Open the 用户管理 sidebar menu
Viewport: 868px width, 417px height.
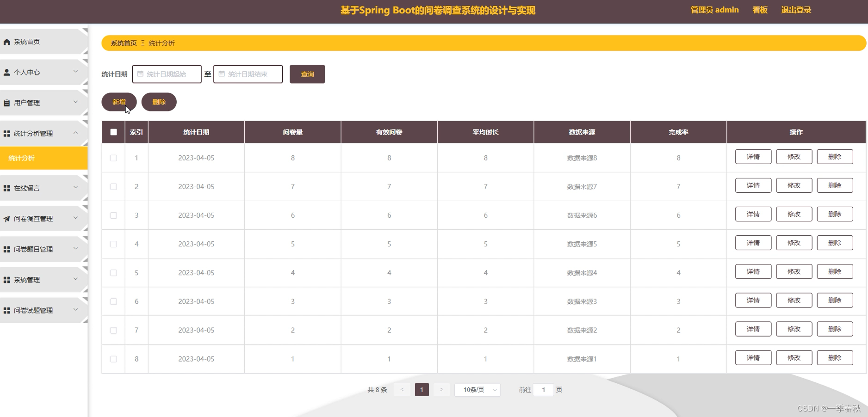point(43,103)
